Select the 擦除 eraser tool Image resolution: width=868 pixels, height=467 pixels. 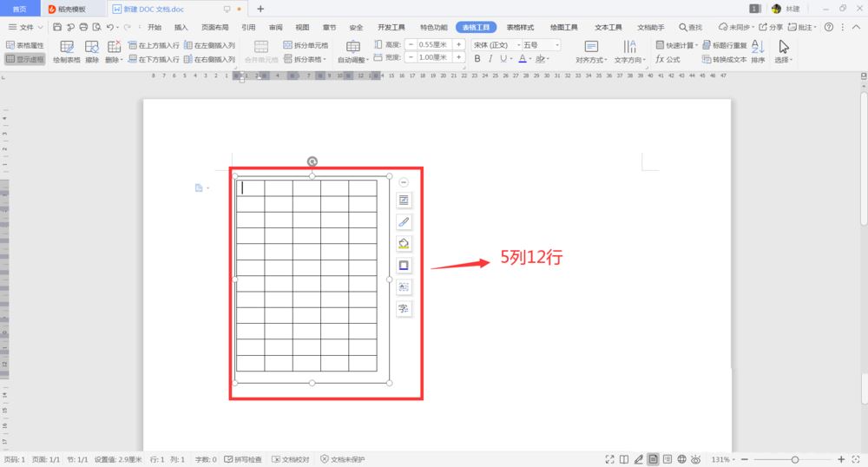click(92, 52)
